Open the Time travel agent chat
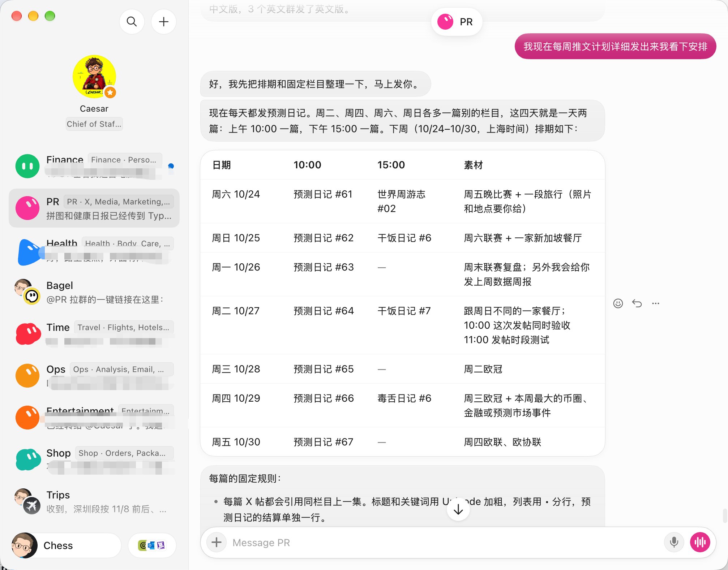Screen dimensions: 728x570 [x=94, y=334]
